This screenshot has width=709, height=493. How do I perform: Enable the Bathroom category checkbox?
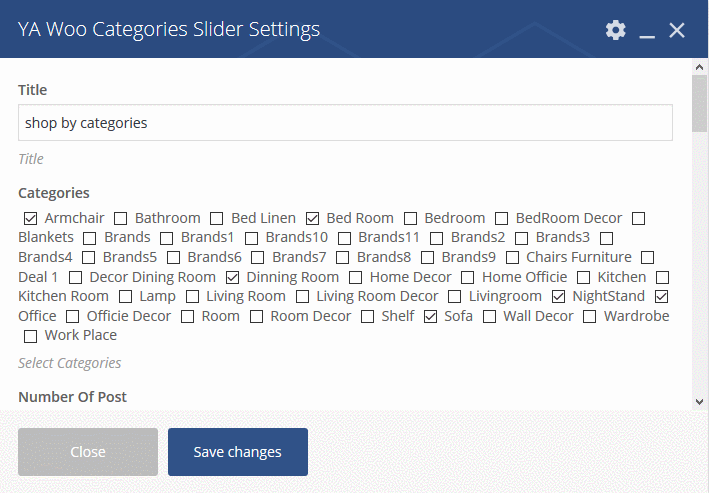click(x=120, y=218)
